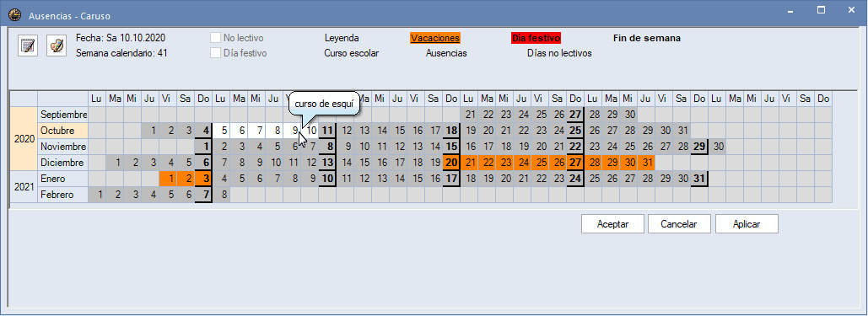Select Sunday 7 in Febrero
The width and height of the screenshot is (868, 316).
click(204, 195)
